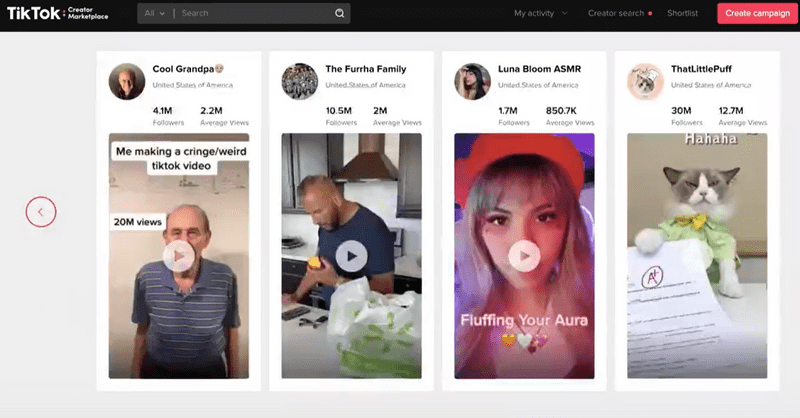Click ThatLittlePuff's cat avatar

point(645,81)
